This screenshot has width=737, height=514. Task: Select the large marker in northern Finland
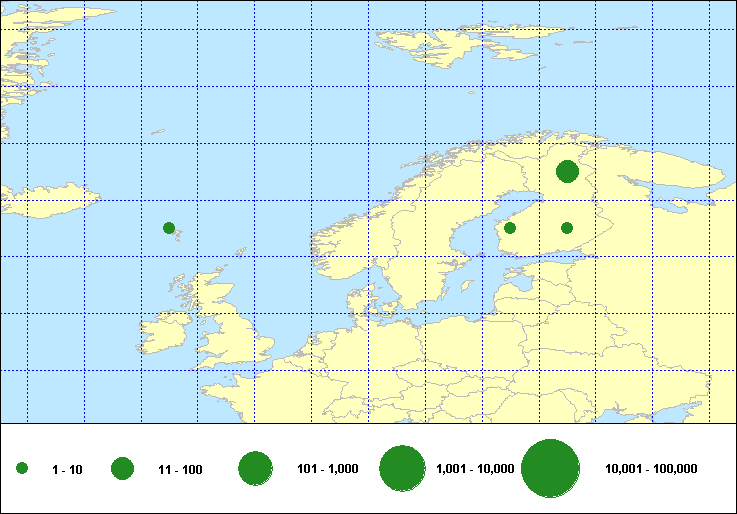click(567, 171)
